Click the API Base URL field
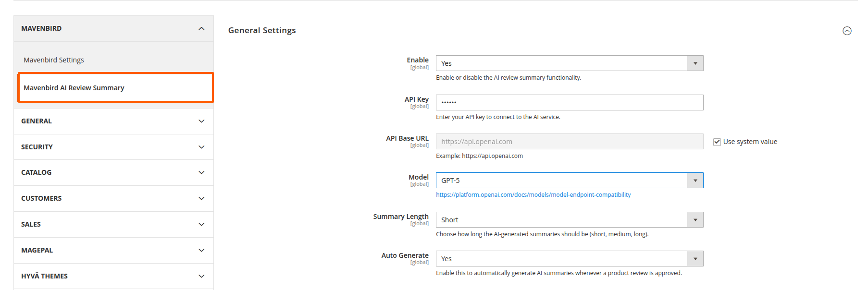 (570, 142)
